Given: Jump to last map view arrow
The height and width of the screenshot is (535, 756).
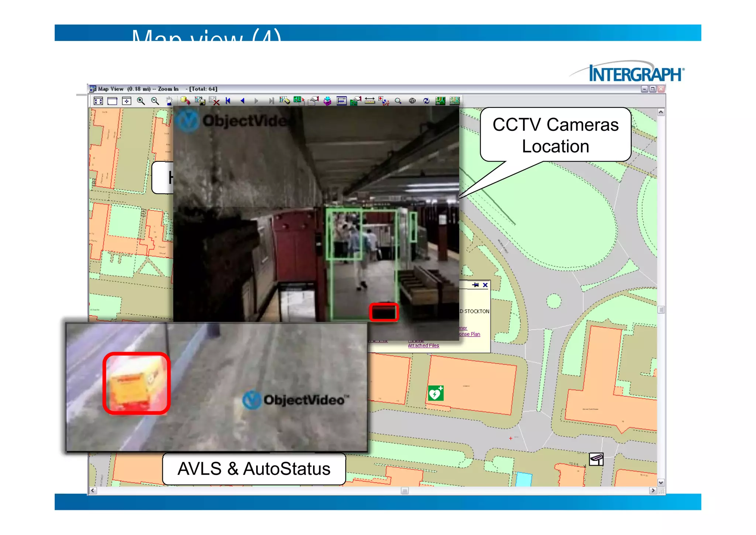Looking at the screenshot, I should (x=271, y=100).
